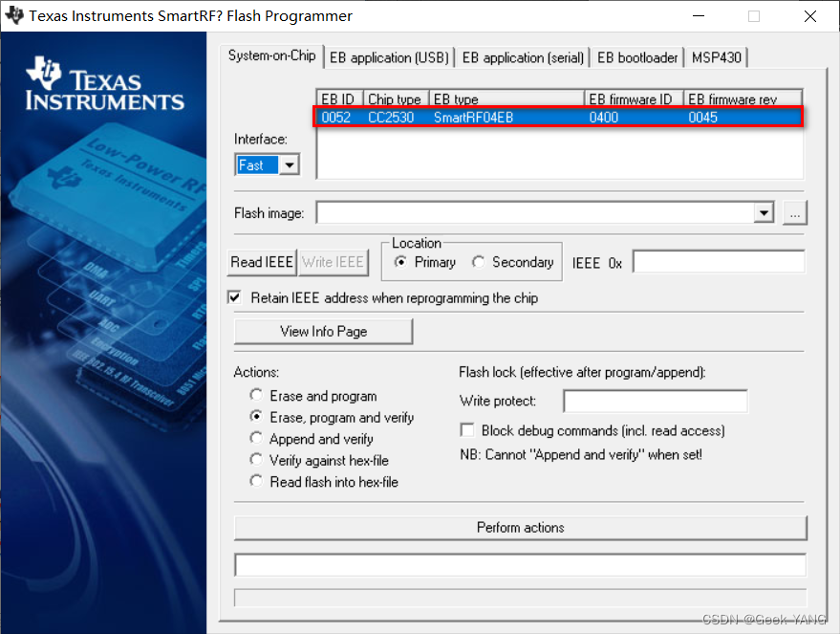Select the Secondary location radio button
840x634 pixels.
(x=479, y=262)
